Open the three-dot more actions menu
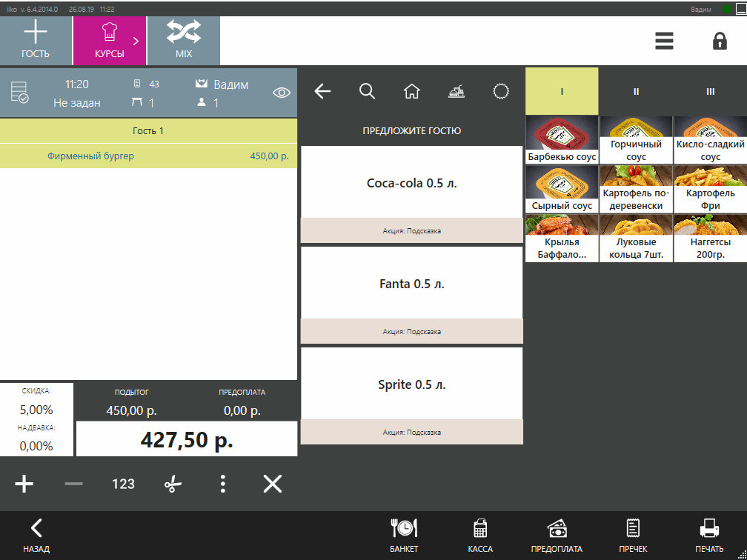 pyautogui.click(x=222, y=484)
